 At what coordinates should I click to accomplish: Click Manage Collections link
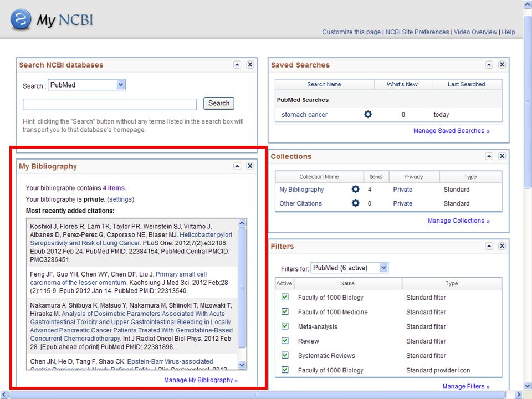click(x=458, y=221)
